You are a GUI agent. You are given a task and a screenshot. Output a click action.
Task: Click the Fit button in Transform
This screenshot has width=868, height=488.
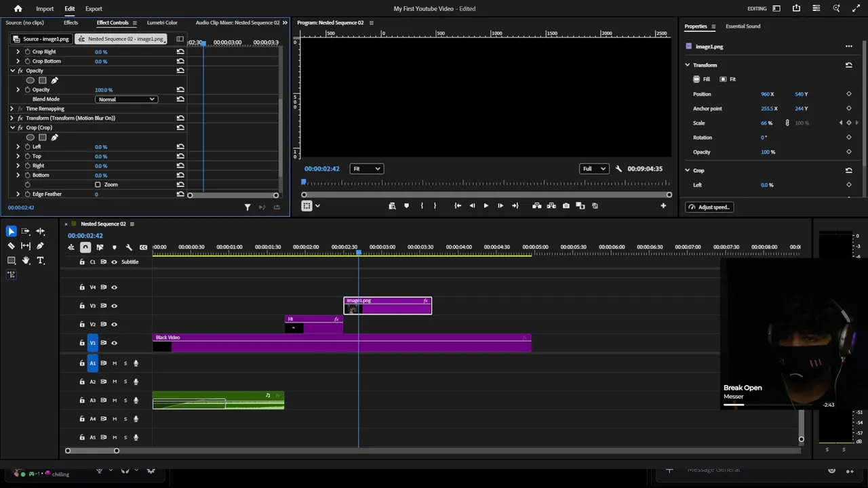728,79
